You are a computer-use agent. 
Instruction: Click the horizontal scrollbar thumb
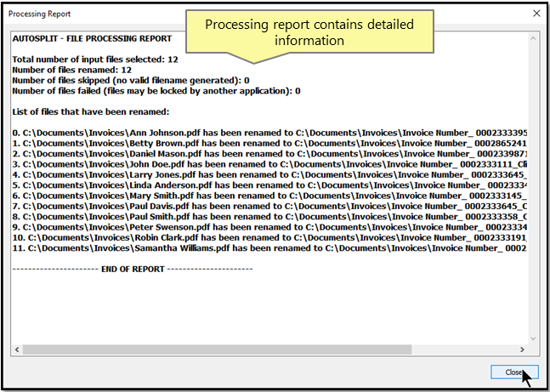(217, 349)
